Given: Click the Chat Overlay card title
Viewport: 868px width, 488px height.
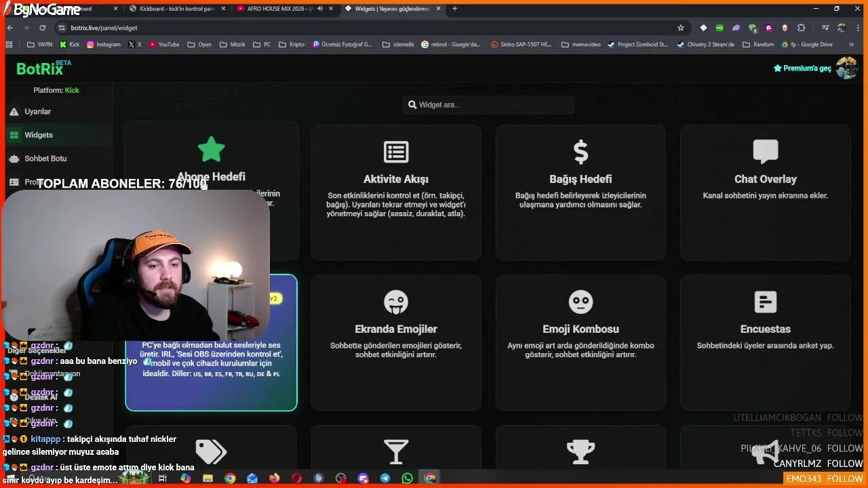Looking at the screenshot, I should [766, 180].
